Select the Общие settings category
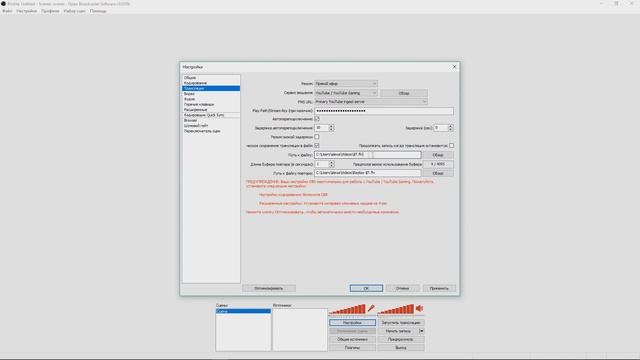Viewport: 640px width, 360px height. 211,78
